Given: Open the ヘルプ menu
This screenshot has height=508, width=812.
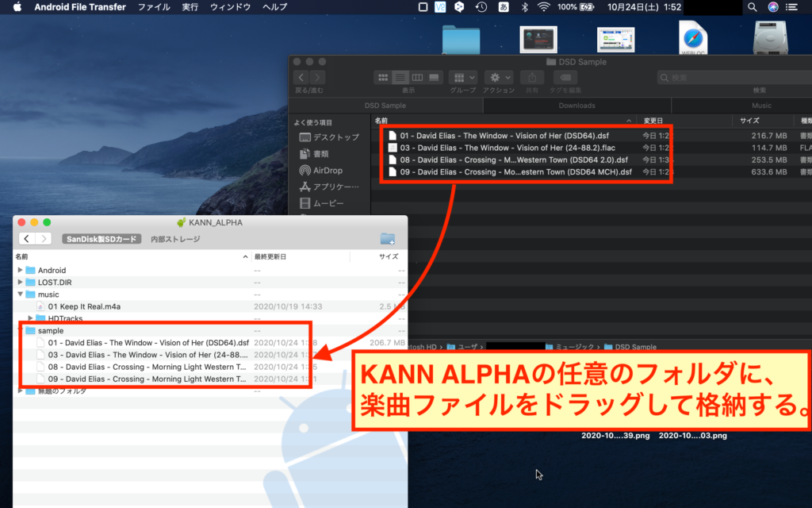Looking at the screenshot, I should click(x=275, y=6).
